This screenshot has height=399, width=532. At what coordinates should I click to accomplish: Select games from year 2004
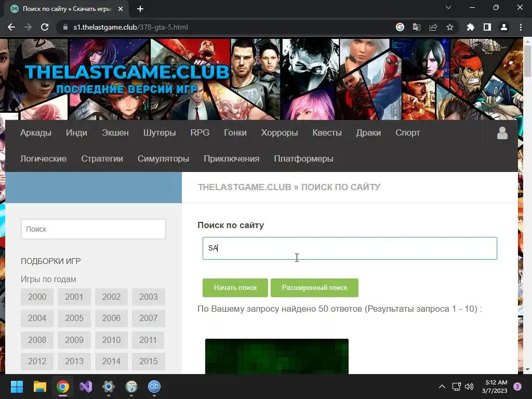[x=37, y=318]
